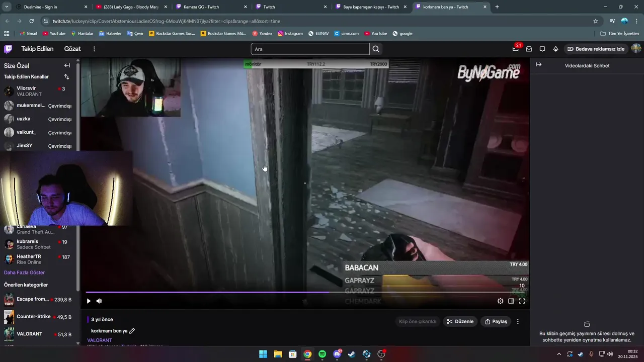Image resolution: width=644 pixels, height=362 pixels.
Task: Open the three-dot menu beside Gözat
Action: pyautogui.click(x=94, y=49)
